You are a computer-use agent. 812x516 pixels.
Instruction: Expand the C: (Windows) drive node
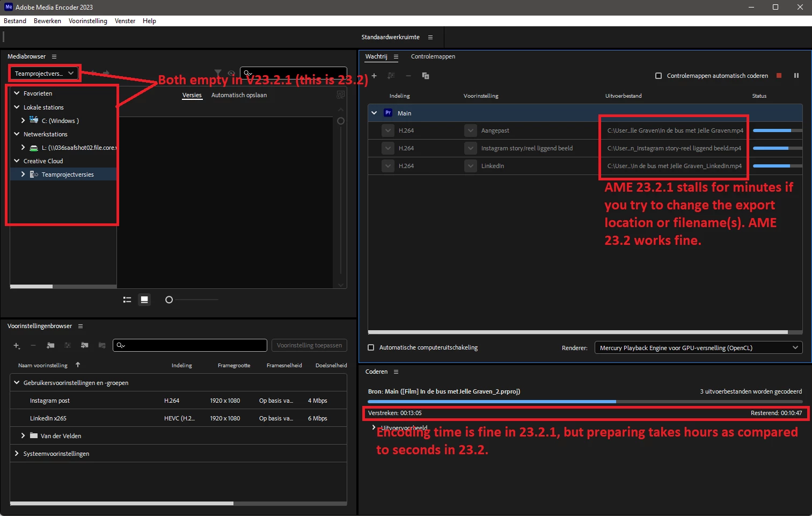pyautogui.click(x=23, y=120)
